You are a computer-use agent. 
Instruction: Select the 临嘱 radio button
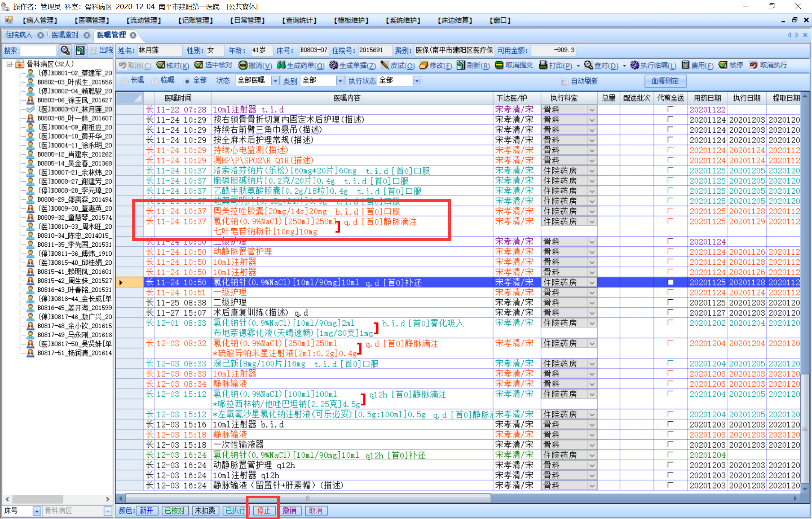point(155,81)
